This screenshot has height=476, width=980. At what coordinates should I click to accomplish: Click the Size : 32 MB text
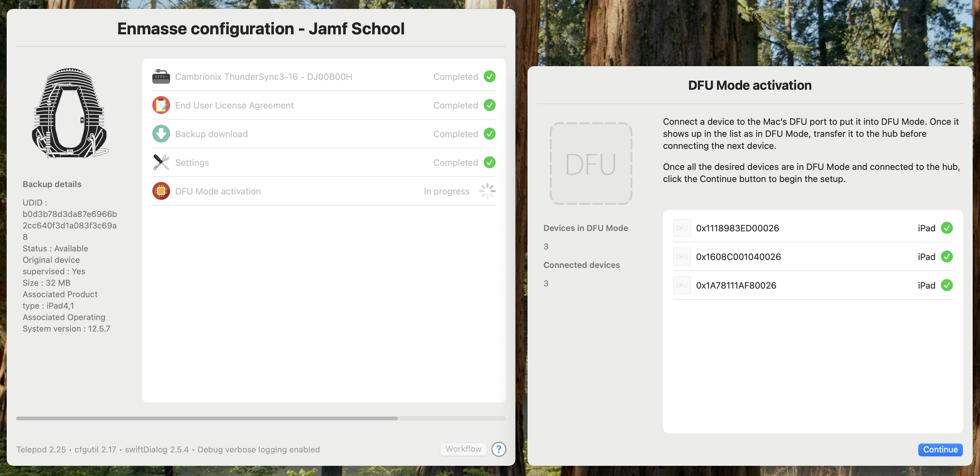46,283
